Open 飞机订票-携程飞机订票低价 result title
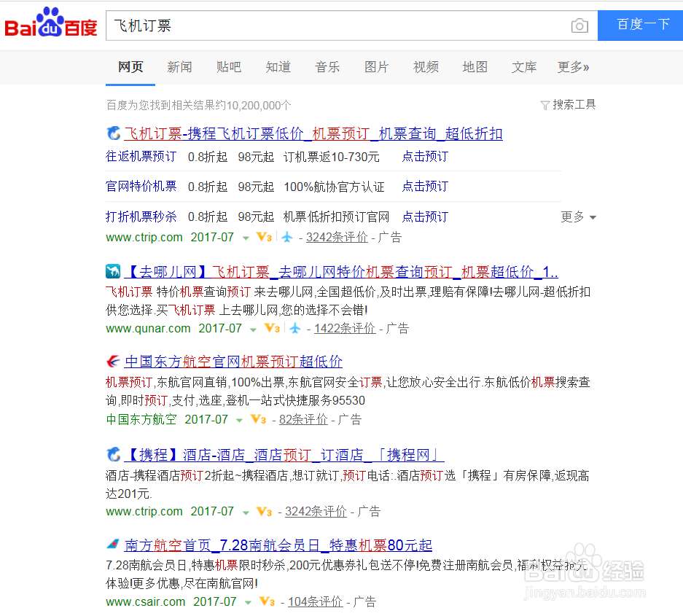This screenshot has width=683, height=616. (313, 133)
